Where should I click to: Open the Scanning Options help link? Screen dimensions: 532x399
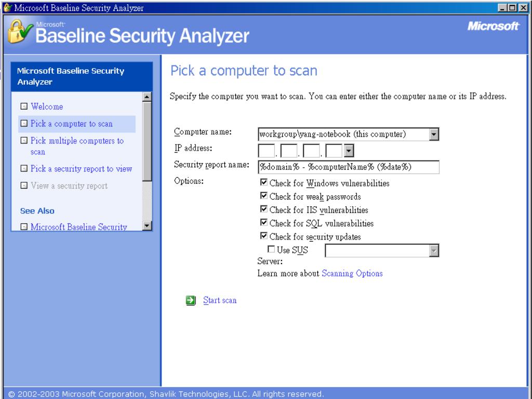[x=352, y=273]
